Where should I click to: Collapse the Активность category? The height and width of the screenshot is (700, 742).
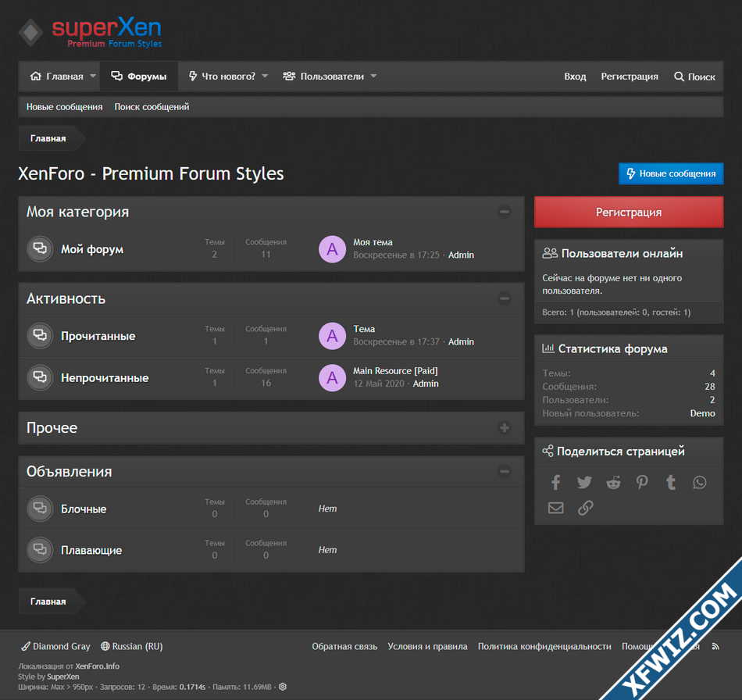(505, 298)
